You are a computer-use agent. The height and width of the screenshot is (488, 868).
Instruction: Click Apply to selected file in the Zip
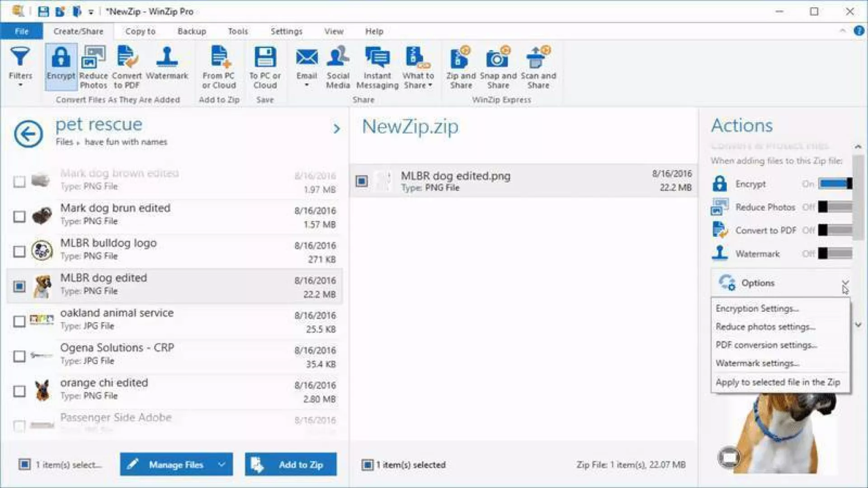(778, 382)
